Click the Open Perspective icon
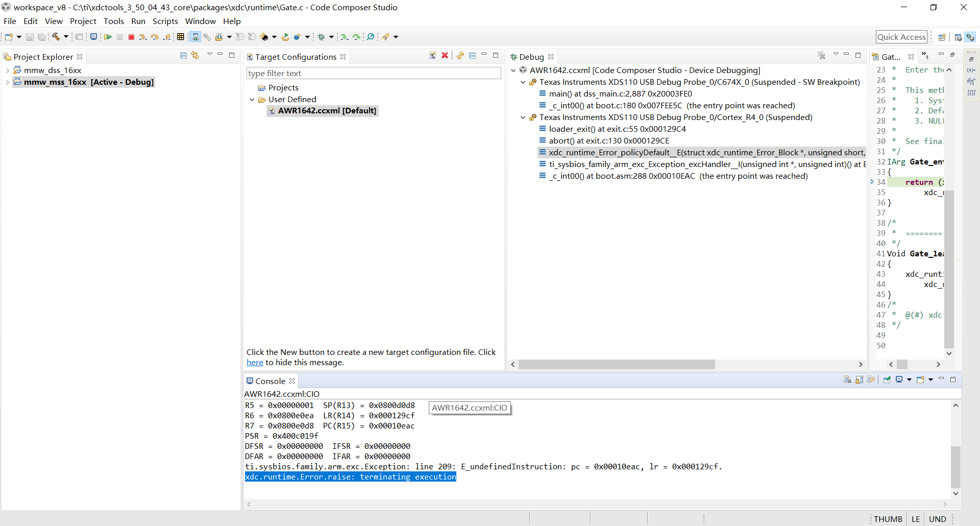The width and height of the screenshot is (980, 526). (x=942, y=37)
